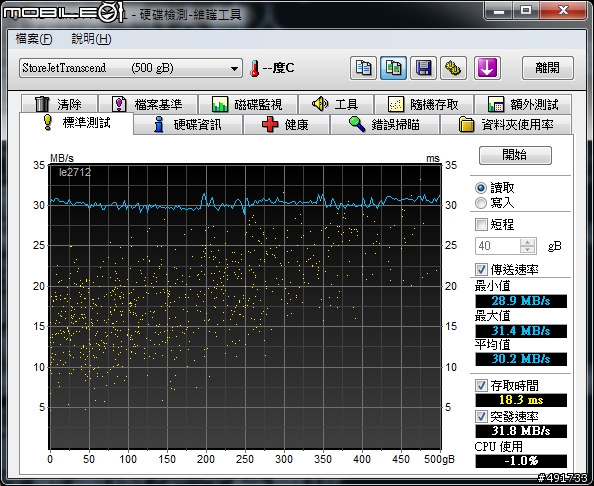594x486 pixels.
Task: Open the 錯誤掃瞄 tab with magnifier icon
Action: (x=385, y=125)
